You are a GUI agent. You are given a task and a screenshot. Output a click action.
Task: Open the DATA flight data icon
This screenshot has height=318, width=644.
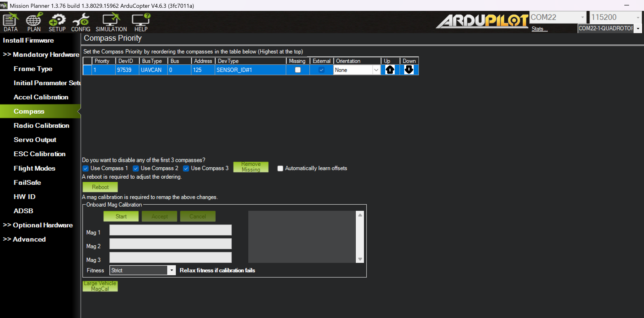click(10, 22)
